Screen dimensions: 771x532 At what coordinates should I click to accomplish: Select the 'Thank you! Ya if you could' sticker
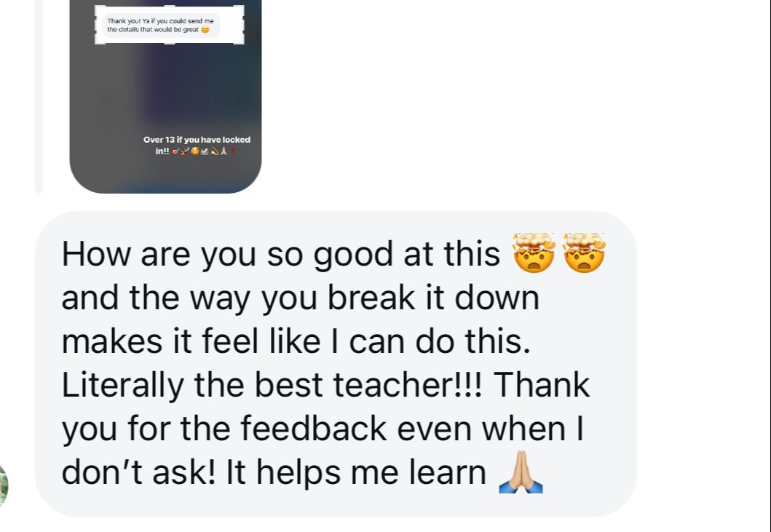(x=169, y=25)
